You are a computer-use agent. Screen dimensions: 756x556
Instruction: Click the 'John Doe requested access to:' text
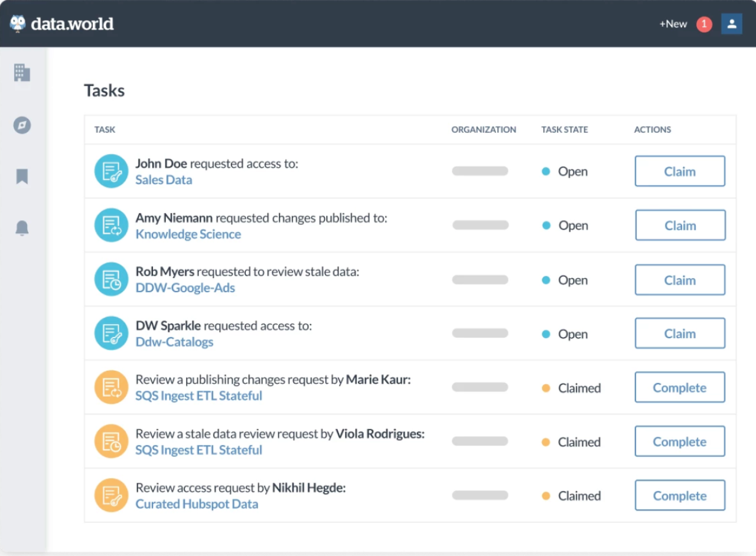(217, 163)
